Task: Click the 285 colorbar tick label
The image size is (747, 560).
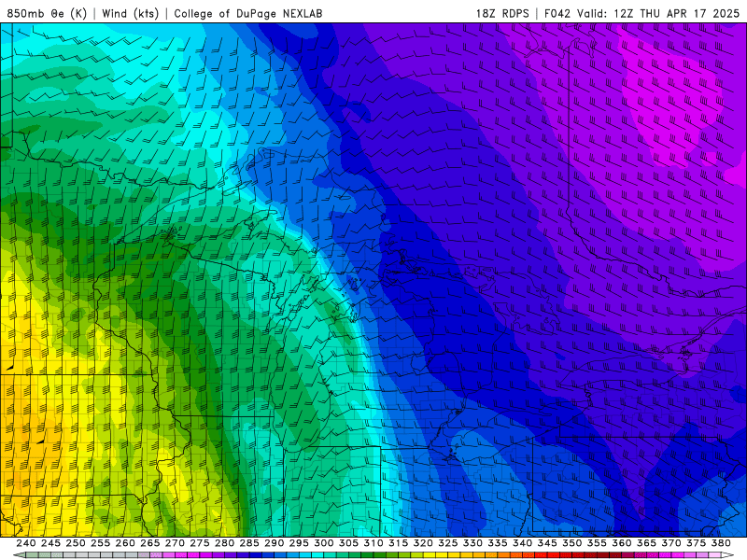Action: point(249,543)
